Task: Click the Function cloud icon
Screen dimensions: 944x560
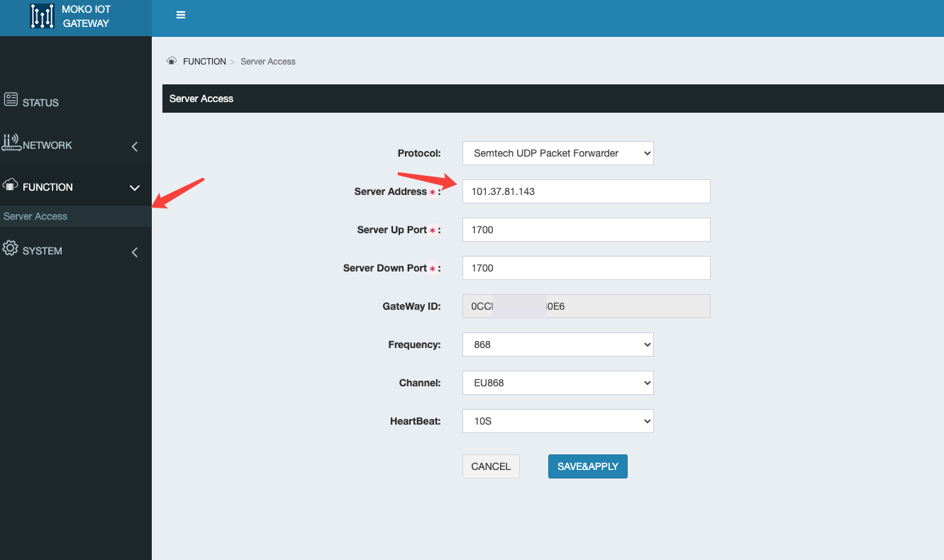Action: tap(11, 184)
